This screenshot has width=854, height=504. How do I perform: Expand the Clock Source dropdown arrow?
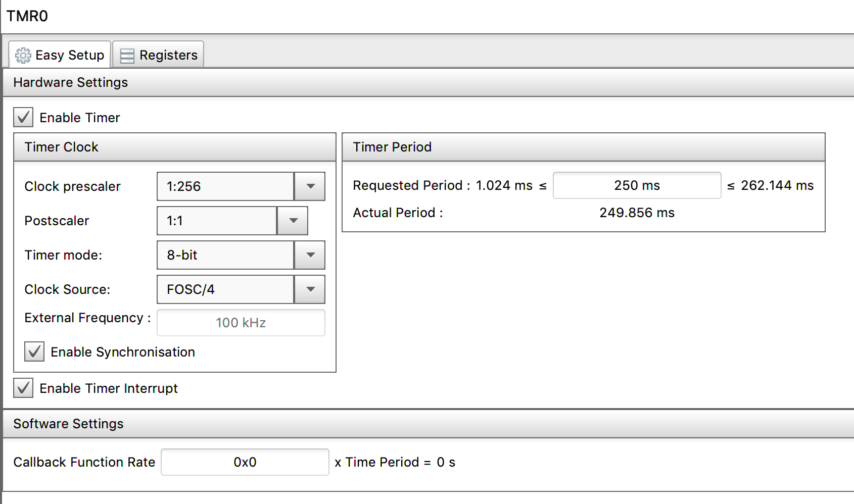(x=310, y=289)
